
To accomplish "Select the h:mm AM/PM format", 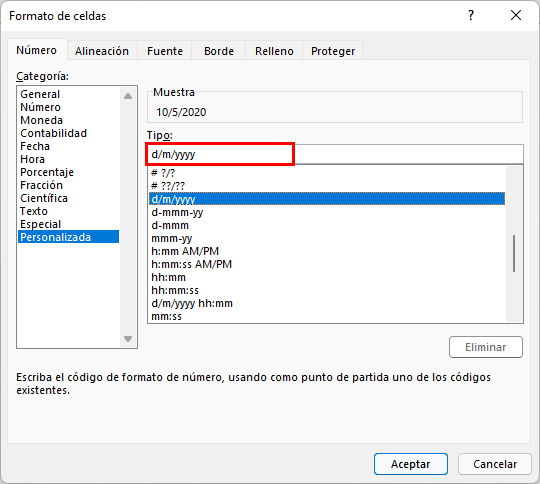I will pyautogui.click(x=328, y=251).
